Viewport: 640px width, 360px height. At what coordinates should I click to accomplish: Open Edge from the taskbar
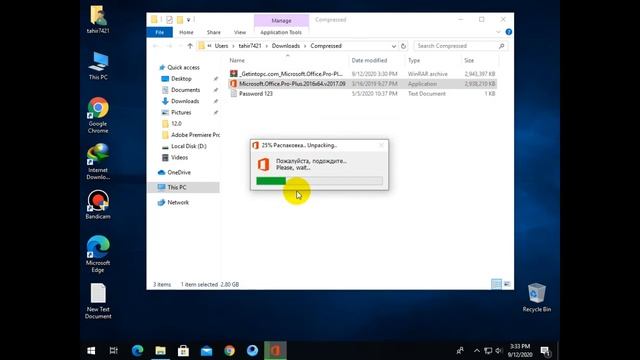click(138, 351)
